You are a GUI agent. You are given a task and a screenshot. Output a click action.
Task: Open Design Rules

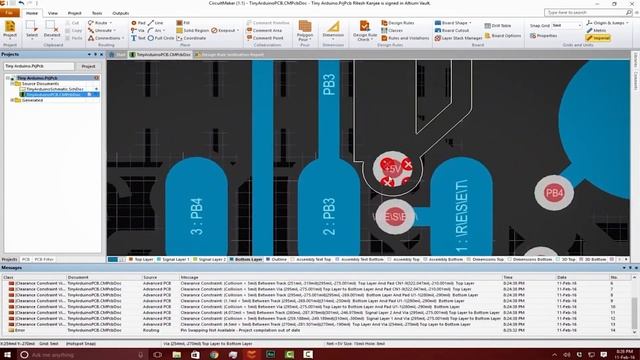(398, 23)
